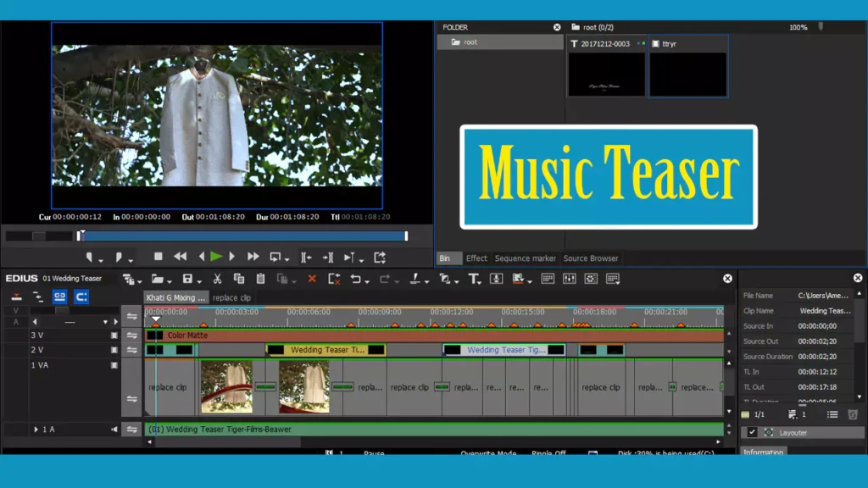The height and width of the screenshot is (488, 868).
Task: Select the replace clip sequence tab
Action: [231, 297]
